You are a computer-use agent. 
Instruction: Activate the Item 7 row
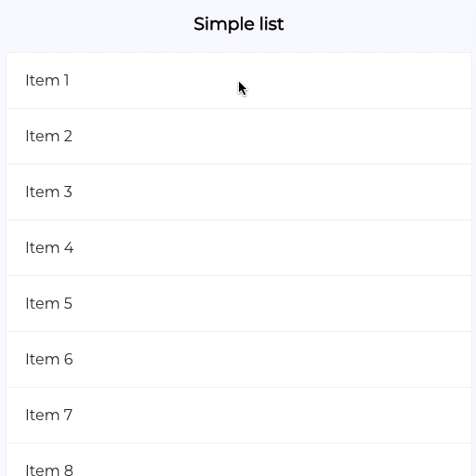[x=239, y=416]
